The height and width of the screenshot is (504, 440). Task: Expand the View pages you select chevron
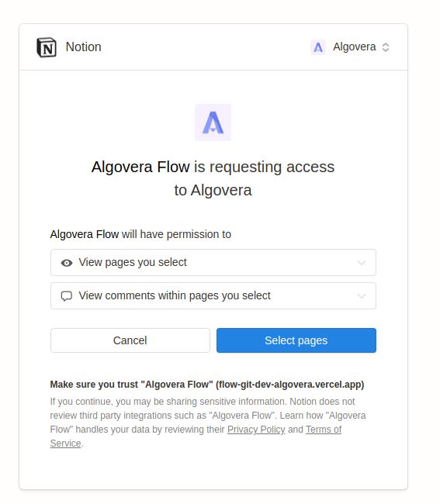[x=362, y=263]
